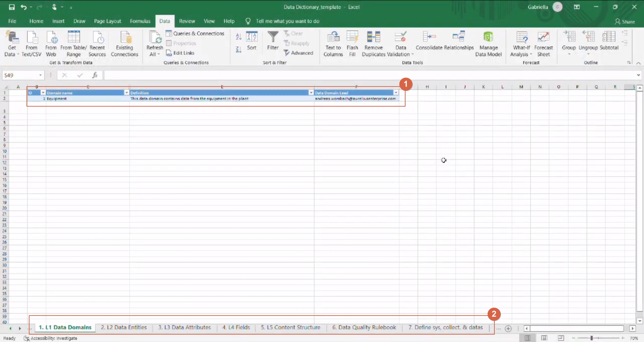
Task: Click the Ungroup outline tool
Action: click(x=588, y=43)
